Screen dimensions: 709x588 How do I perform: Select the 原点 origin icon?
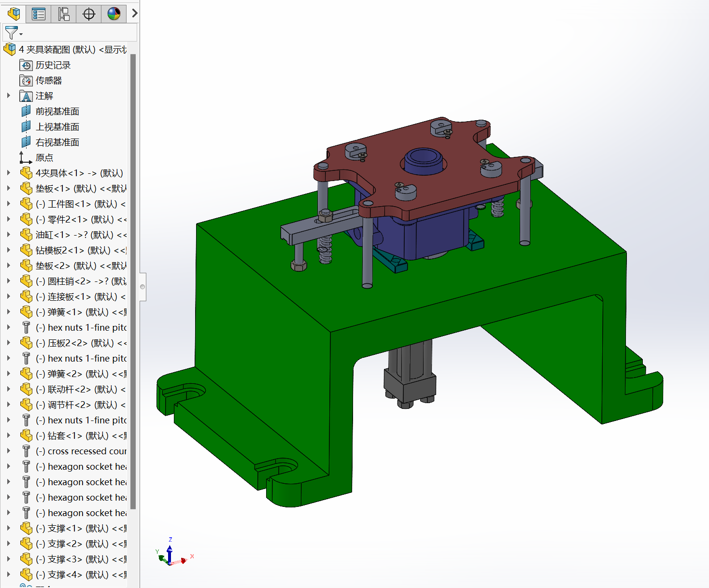point(25,158)
